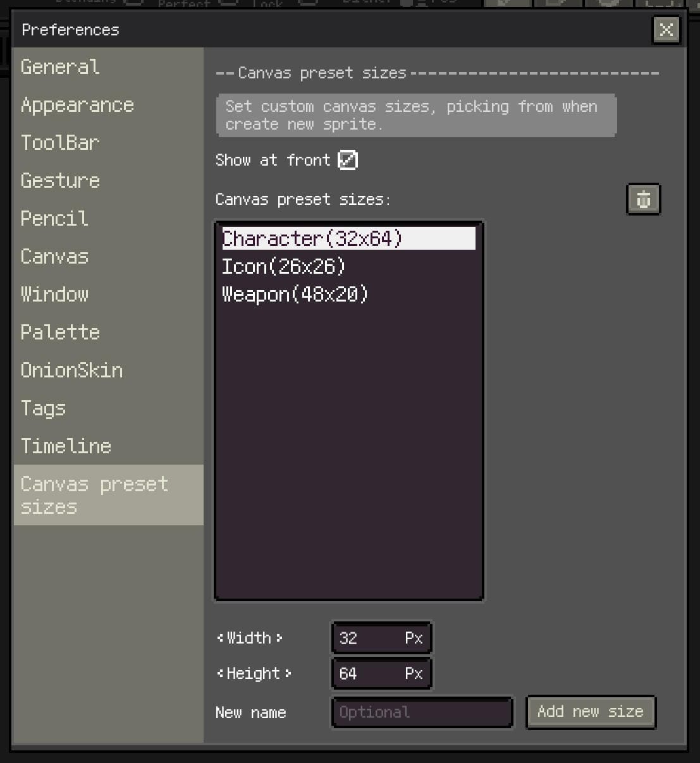Click the Optional new name field
Screen dimensions: 700x763
tap(421, 712)
